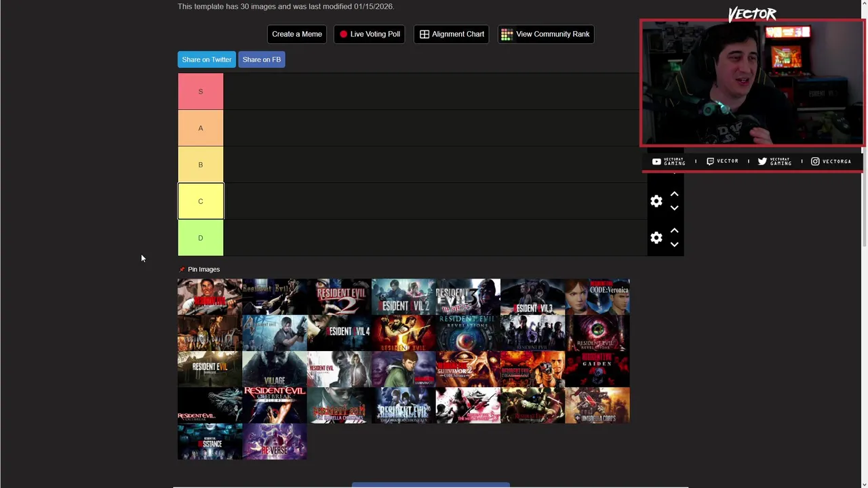Viewport: 868px width, 488px height.
Task: Pick the Resident Evil Revelations blue eye thumbnail
Action: point(468,333)
